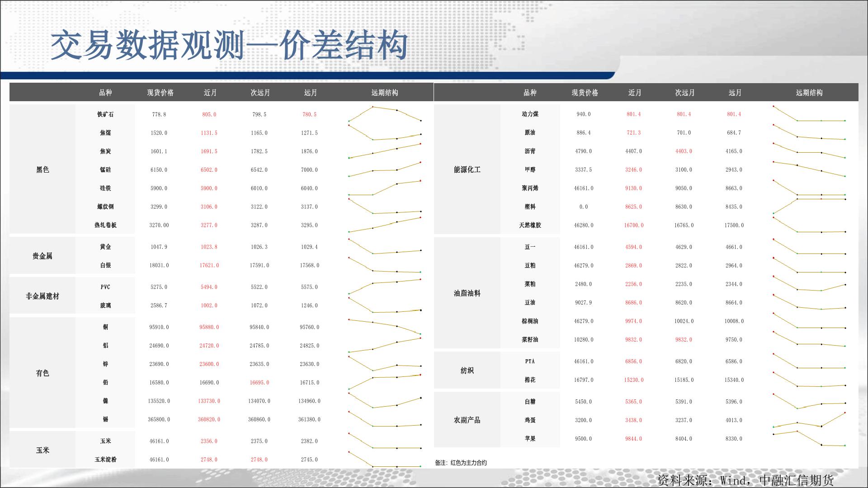Click the 铜 spot price 95910.0
This screenshot has width=868, height=488.
click(159, 327)
